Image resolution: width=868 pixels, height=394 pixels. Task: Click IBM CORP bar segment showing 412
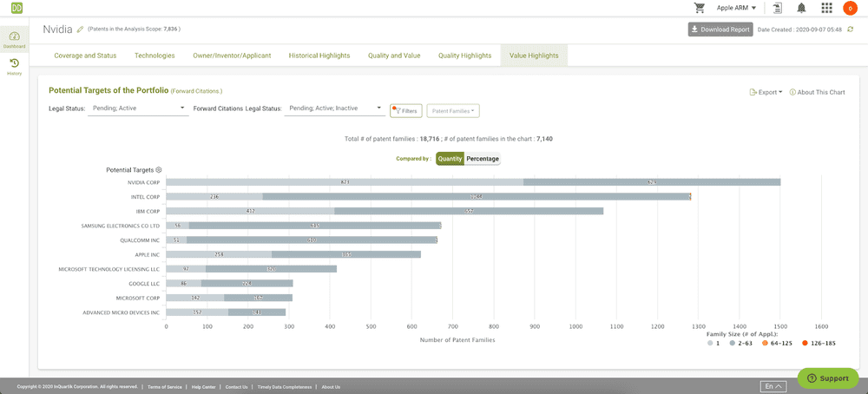click(x=250, y=211)
